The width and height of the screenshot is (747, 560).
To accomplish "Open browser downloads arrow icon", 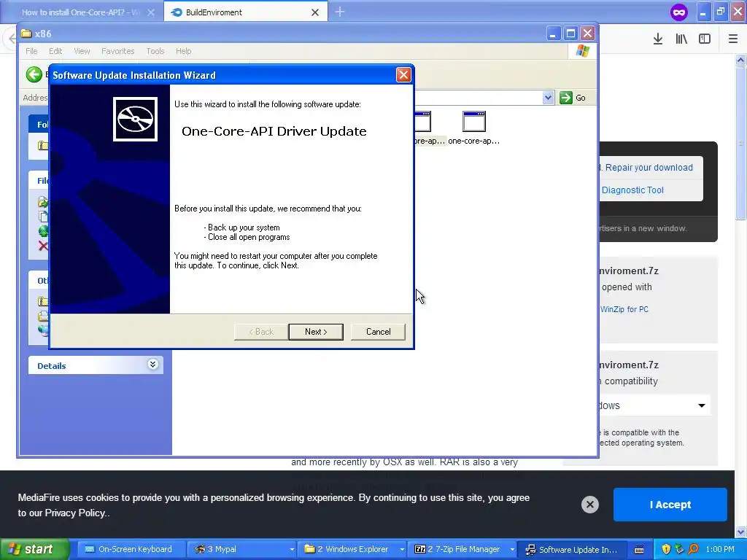I will coord(658,39).
